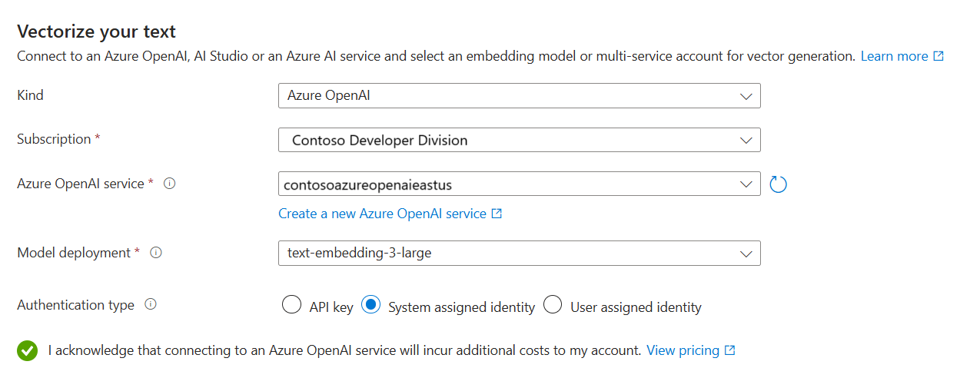Open the Learn more link

(894, 56)
